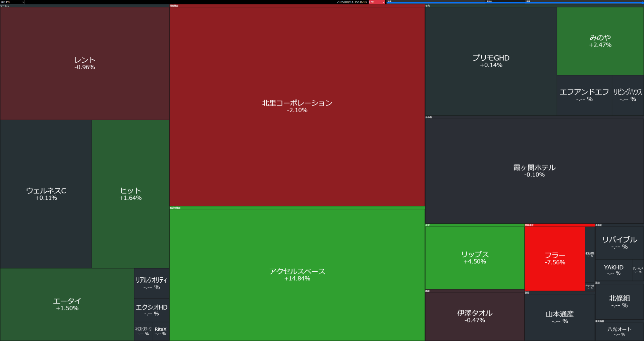Click the 2025/08/14 15:36:07 timestamp

(x=352, y=2)
